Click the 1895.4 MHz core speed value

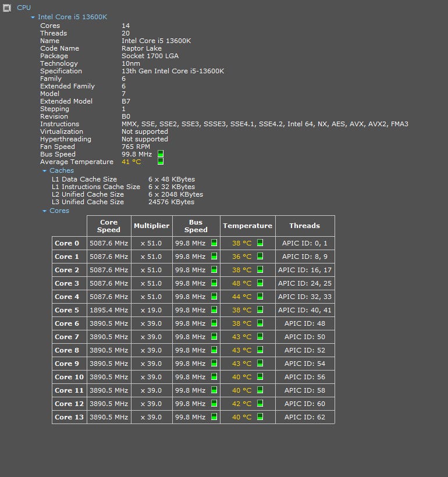[x=109, y=310]
